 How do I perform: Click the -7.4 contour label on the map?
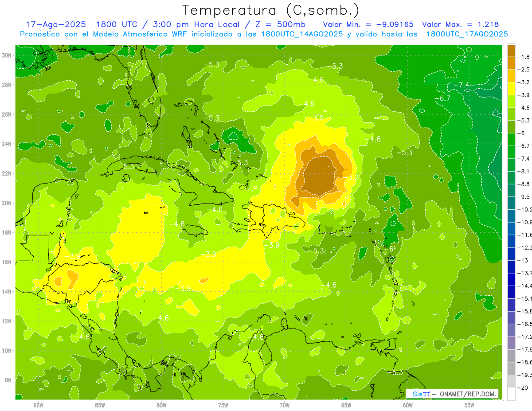click(x=462, y=85)
